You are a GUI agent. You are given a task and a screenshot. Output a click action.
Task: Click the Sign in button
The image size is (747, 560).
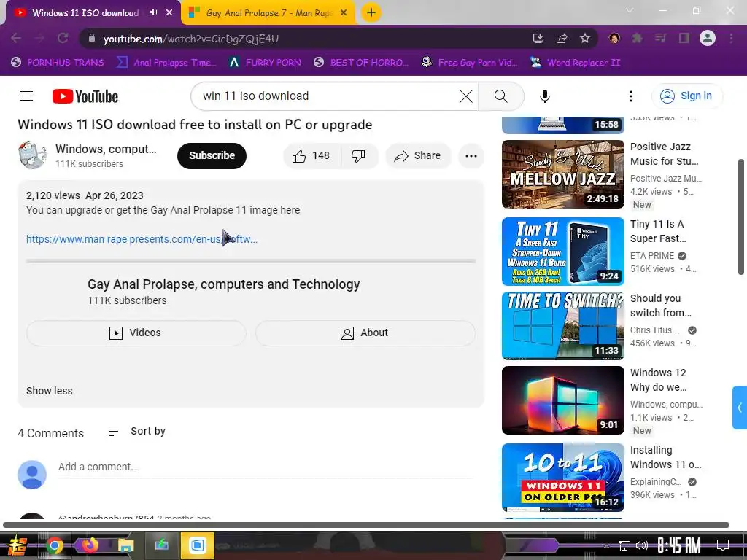686,96
